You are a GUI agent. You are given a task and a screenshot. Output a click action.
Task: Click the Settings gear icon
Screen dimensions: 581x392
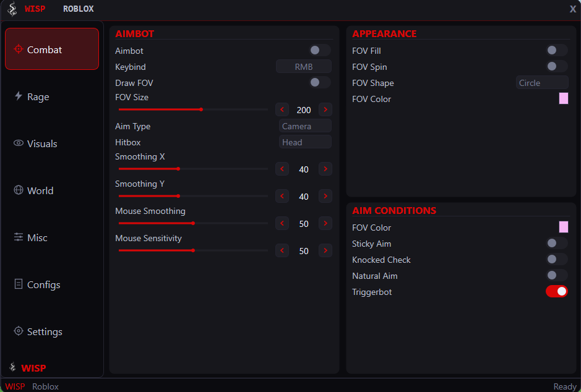point(18,331)
